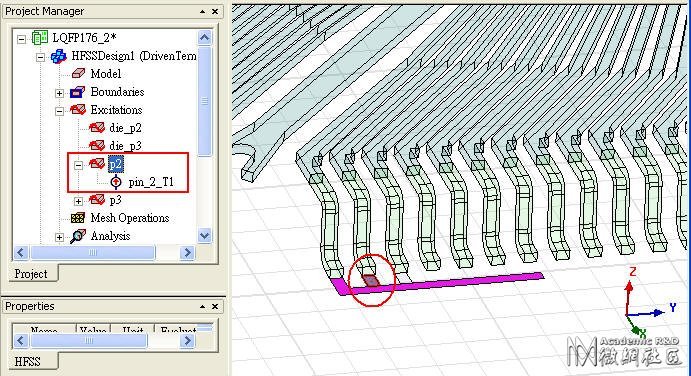Screen dimensions: 691x376
Task: Click the Properties panel pin arrow
Action: tap(202, 306)
